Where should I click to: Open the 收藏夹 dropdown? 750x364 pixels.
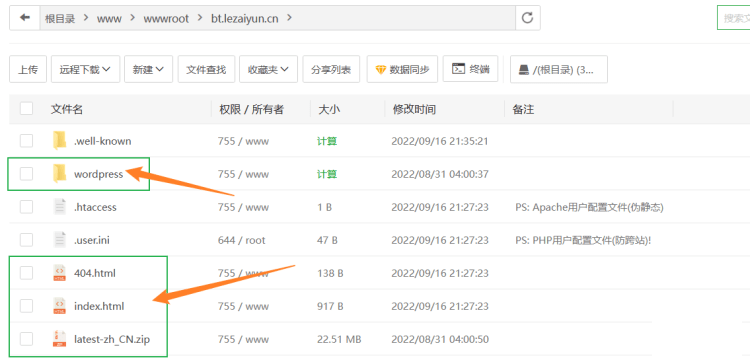pyautogui.click(x=268, y=69)
